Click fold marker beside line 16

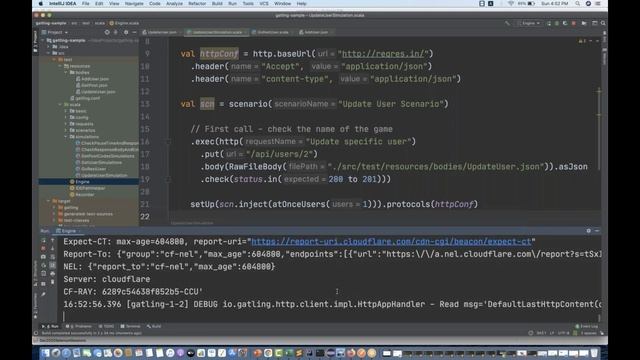168,142
